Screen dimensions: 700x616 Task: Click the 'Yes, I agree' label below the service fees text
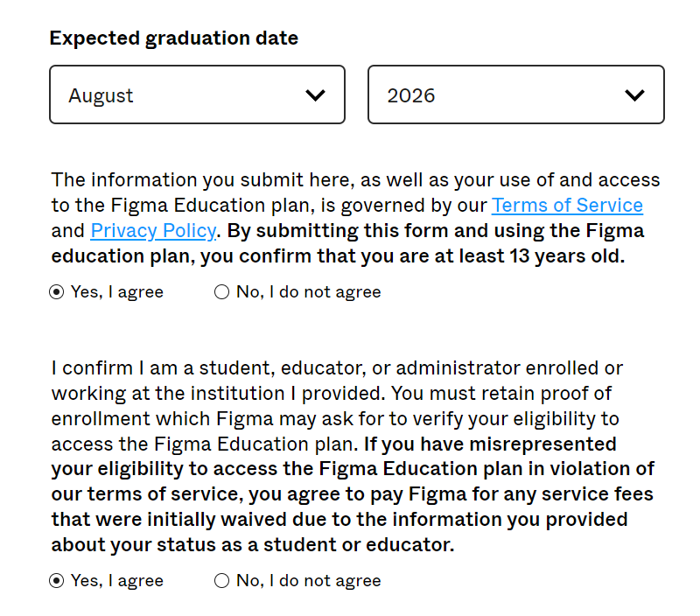click(x=117, y=581)
